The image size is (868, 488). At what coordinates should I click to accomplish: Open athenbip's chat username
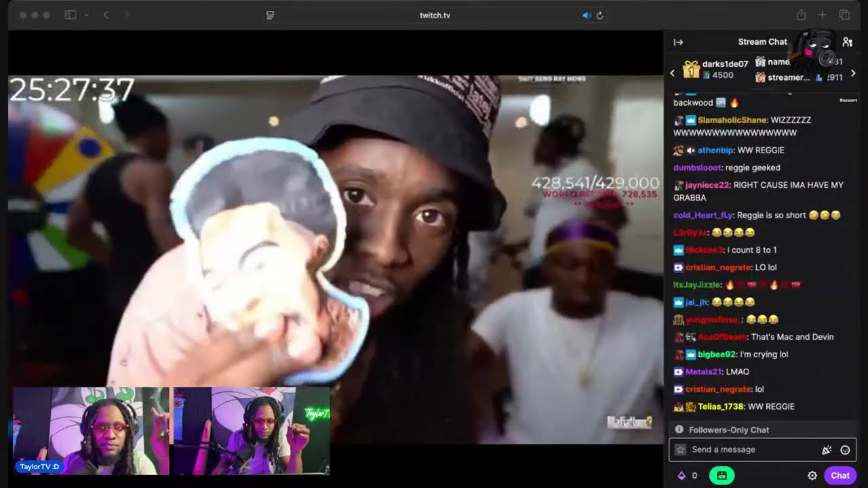pos(715,150)
